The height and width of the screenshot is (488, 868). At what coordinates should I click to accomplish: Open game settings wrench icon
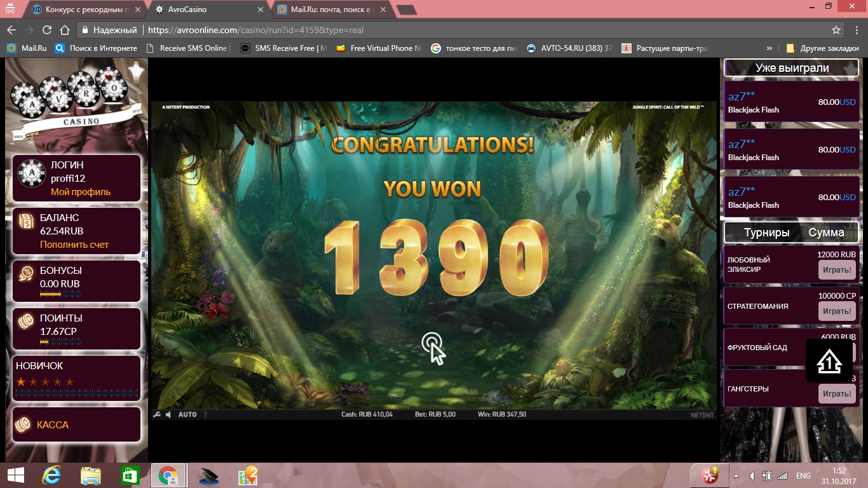(x=157, y=414)
